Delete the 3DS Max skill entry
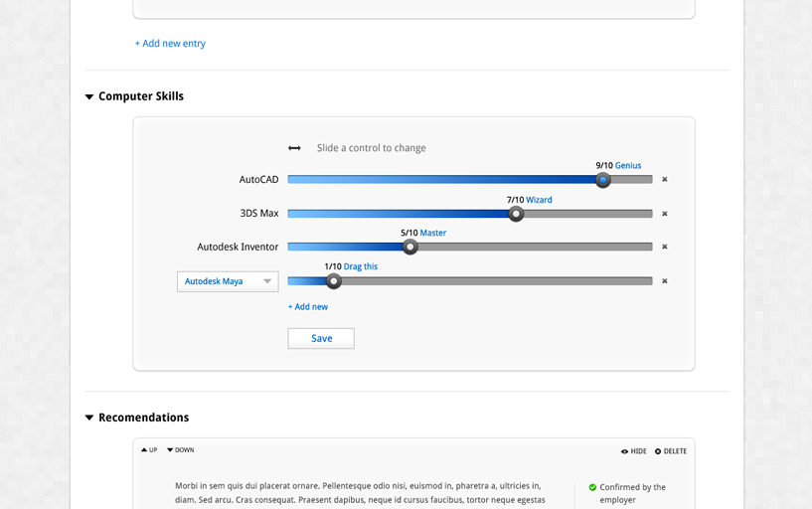 (x=665, y=214)
